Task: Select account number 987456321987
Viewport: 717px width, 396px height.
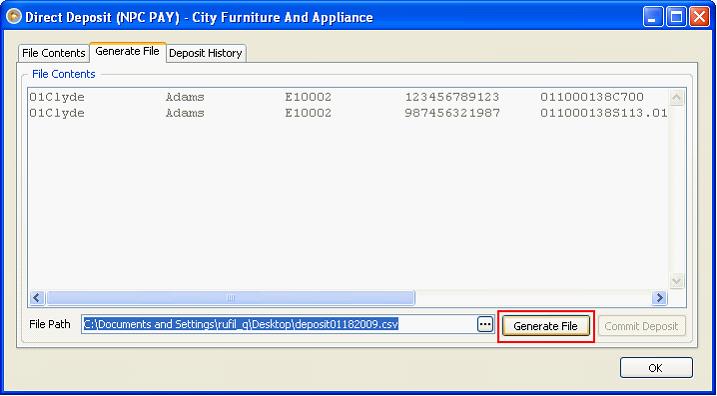Action: click(x=452, y=113)
